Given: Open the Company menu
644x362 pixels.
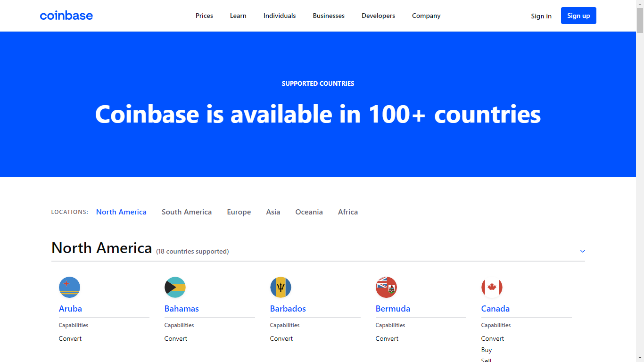Looking at the screenshot, I should (426, 16).
